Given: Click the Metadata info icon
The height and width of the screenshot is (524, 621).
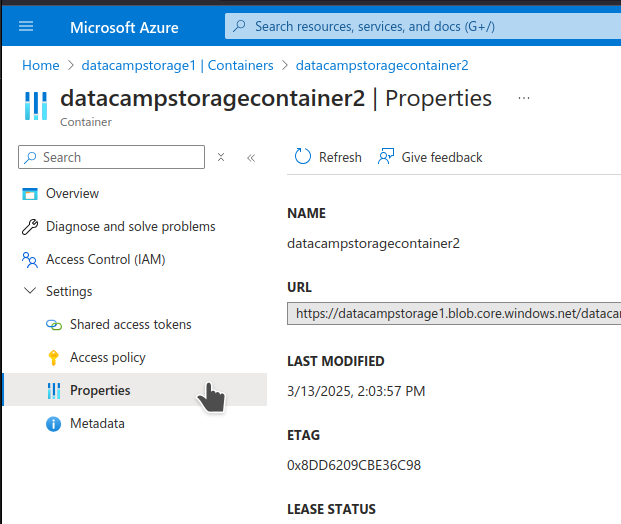Looking at the screenshot, I should coord(54,424).
